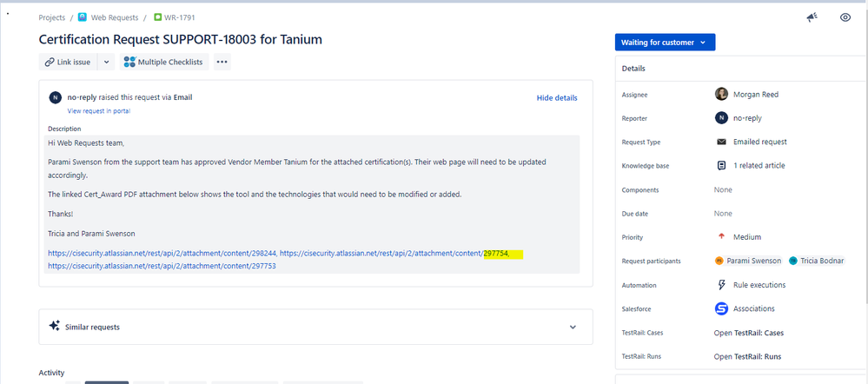868x384 pixels.
Task: Open Web Requests breadcrumb link
Action: [x=115, y=17]
